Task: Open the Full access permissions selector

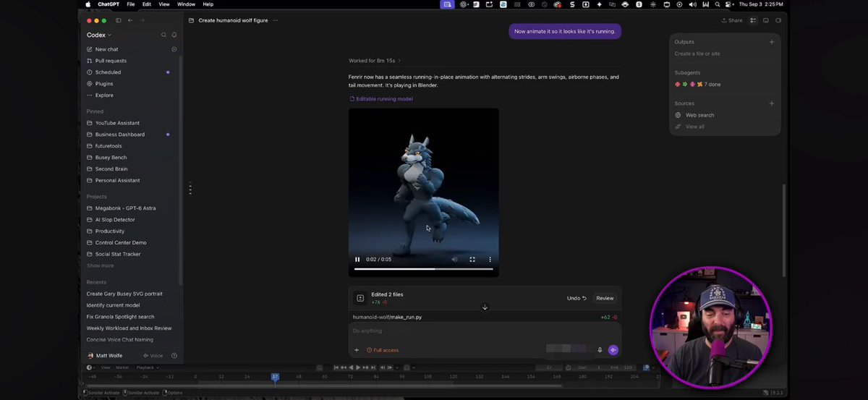Action: [x=383, y=350]
